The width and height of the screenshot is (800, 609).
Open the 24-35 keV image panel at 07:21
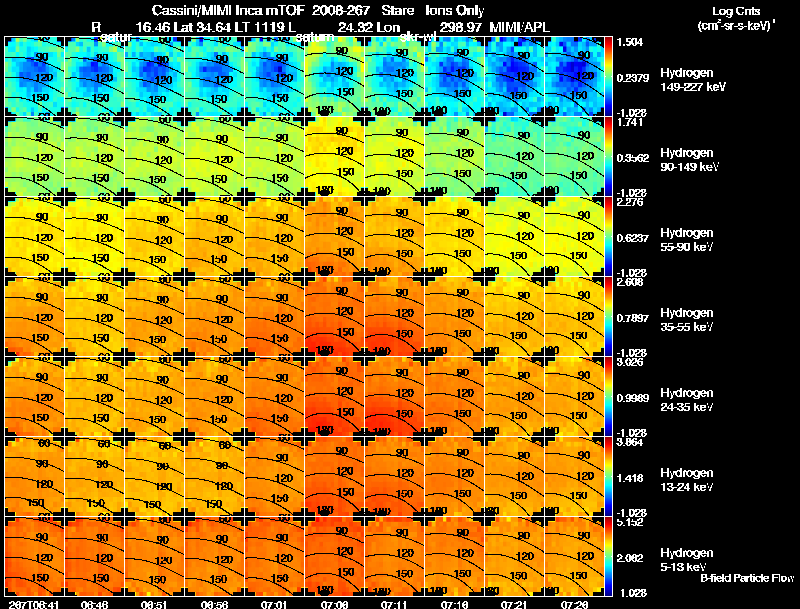tap(515, 396)
